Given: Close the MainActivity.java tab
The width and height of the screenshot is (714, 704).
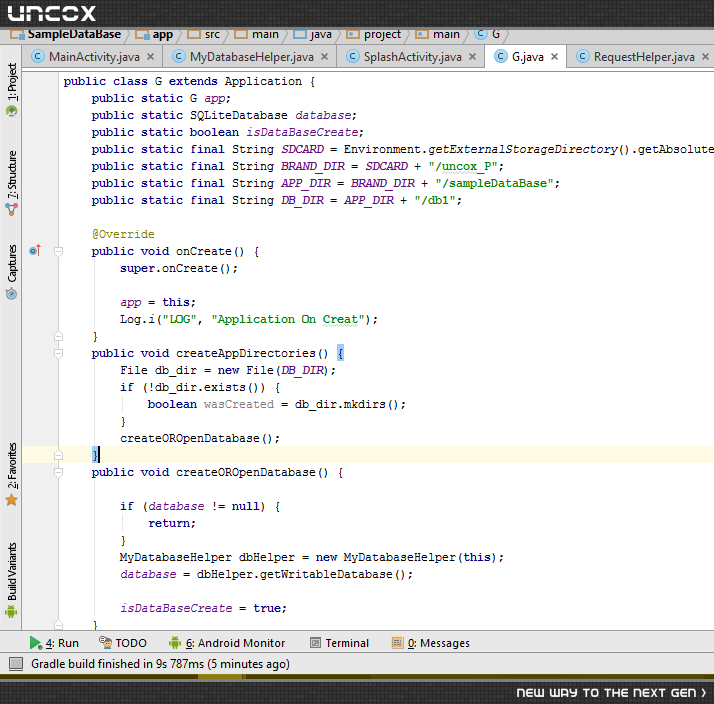Looking at the screenshot, I should point(151,57).
